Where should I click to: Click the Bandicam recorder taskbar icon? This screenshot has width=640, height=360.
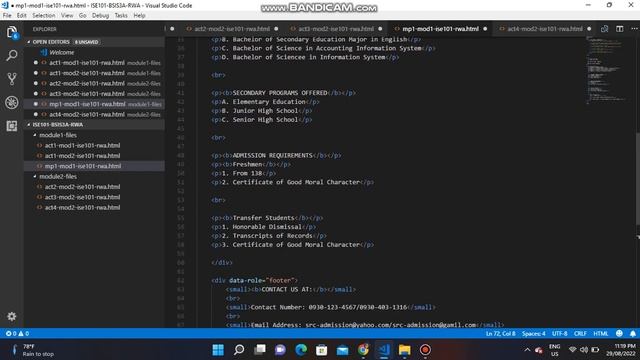tap(425, 350)
